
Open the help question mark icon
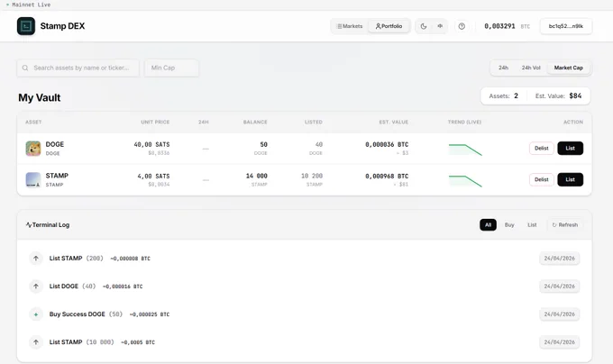[x=462, y=26]
